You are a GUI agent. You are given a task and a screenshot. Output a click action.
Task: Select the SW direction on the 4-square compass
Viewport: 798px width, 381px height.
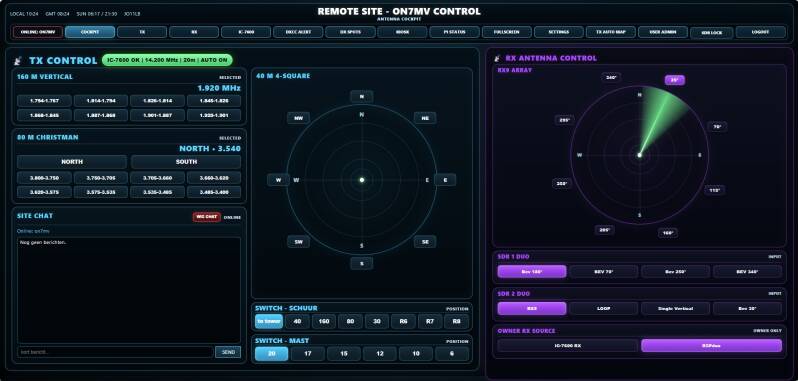pyautogui.click(x=298, y=242)
